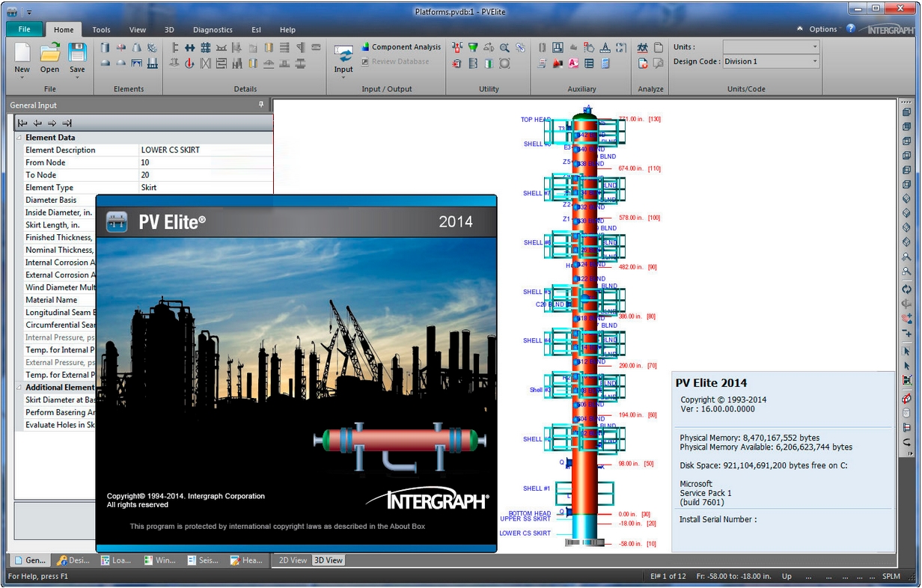This screenshot has width=922, height=588.
Task: Open the Heading bottom tab
Action: (x=246, y=560)
